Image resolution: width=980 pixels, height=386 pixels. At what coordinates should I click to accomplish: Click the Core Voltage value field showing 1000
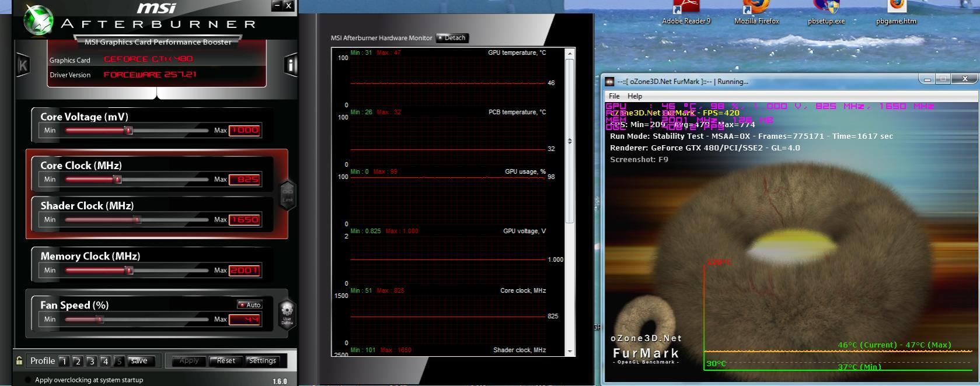click(245, 131)
